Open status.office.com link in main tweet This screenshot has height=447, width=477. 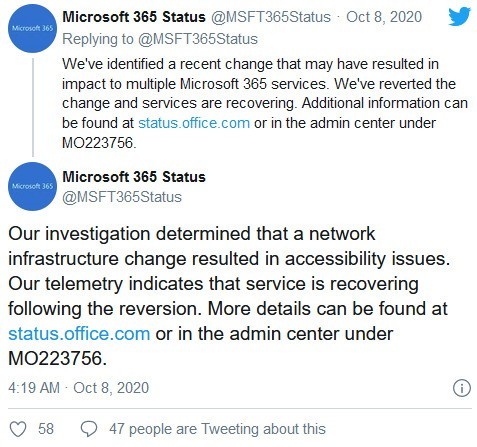pyautogui.click(x=79, y=334)
